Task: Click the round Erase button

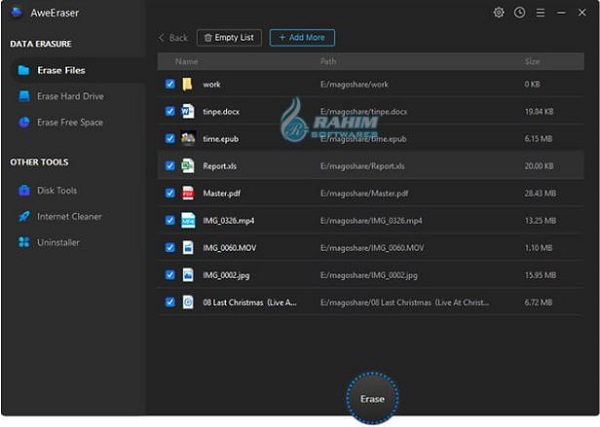Action: pyautogui.click(x=372, y=398)
